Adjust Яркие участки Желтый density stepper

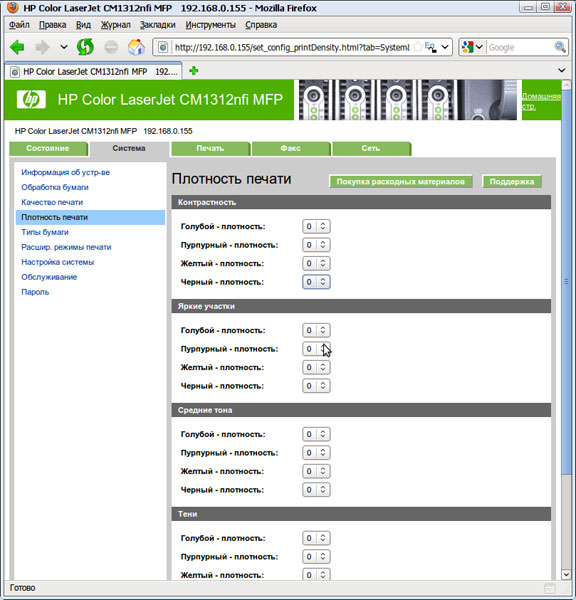[316, 367]
